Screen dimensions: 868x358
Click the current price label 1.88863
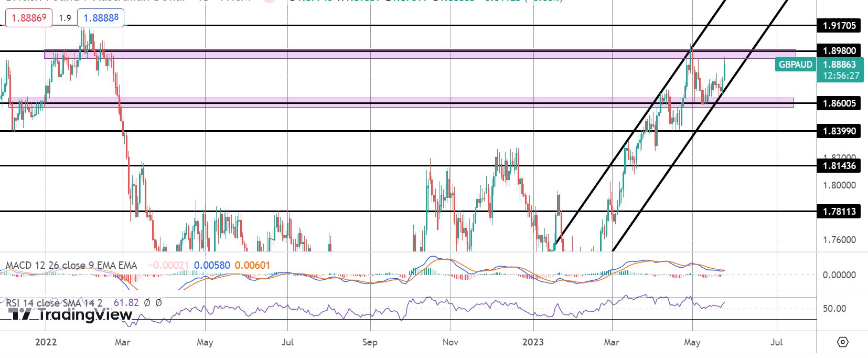pyautogui.click(x=840, y=65)
